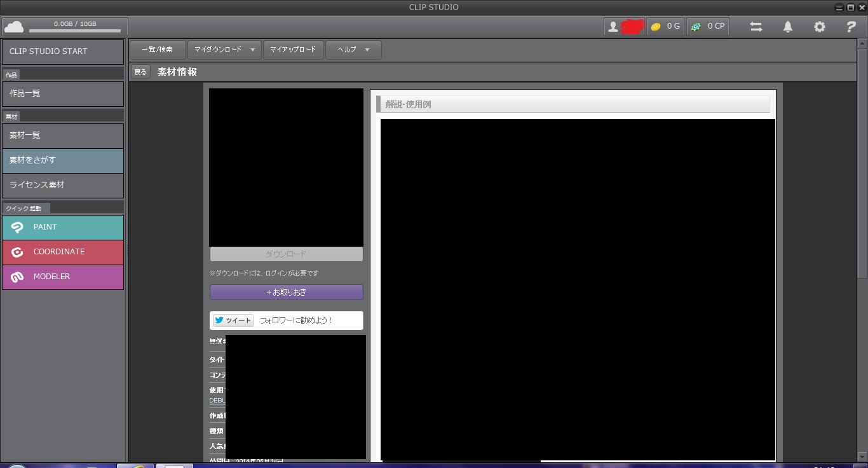Image resolution: width=868 pixels, height=468 pixels.
Task: Click the 戻る back button
Action: pos(140,72)
